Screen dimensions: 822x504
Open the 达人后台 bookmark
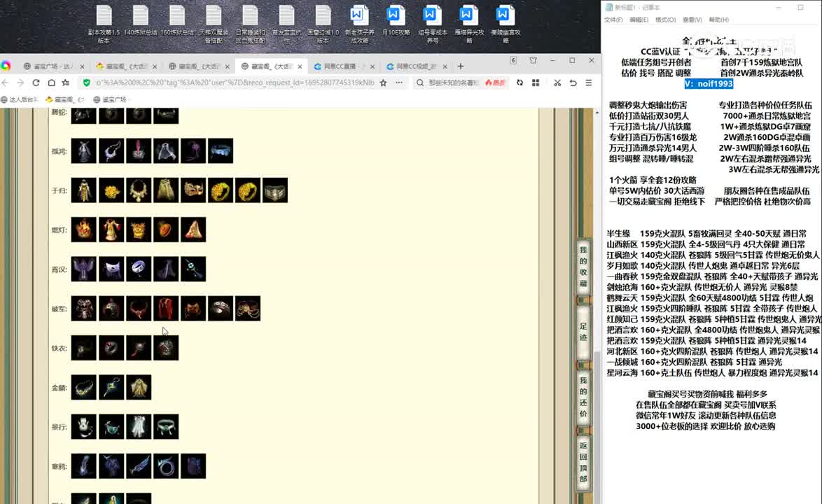20,99
